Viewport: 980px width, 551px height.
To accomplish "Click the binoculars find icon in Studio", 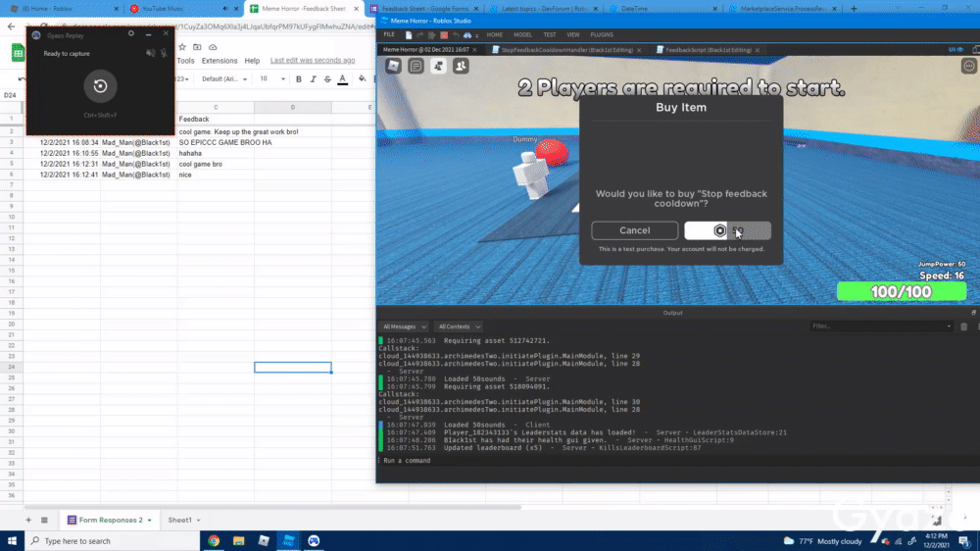I will pos(466,35).
